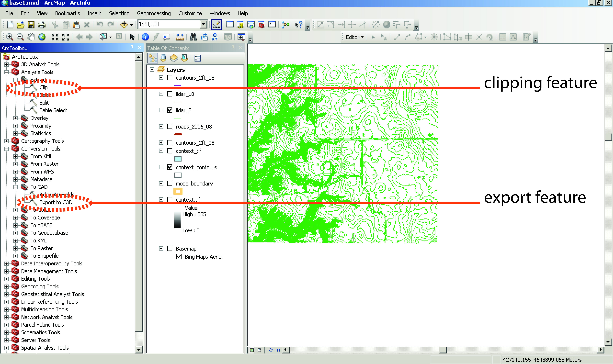Select the Identify tool

[x=145, y=37]
